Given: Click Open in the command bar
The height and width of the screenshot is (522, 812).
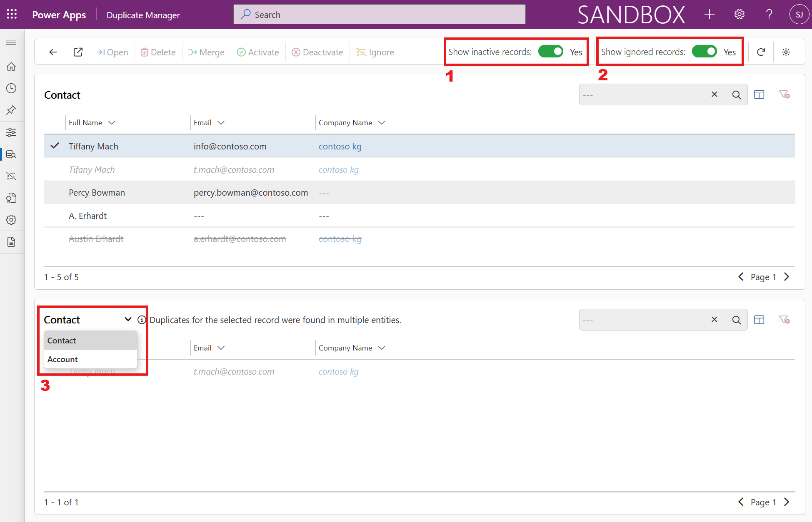Looking at the screenshot, I should [112, 52].
